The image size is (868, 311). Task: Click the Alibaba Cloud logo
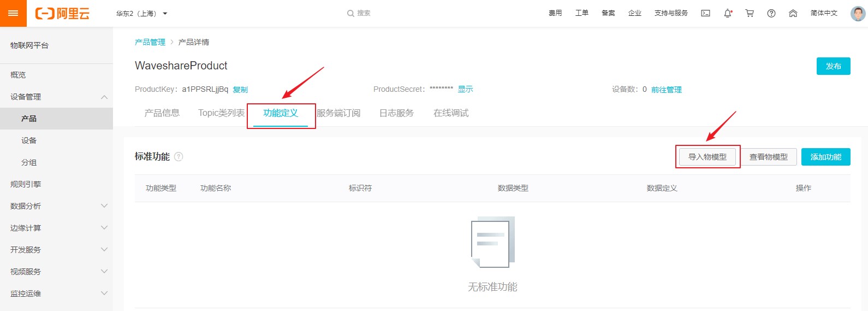(x=62, y=14)
